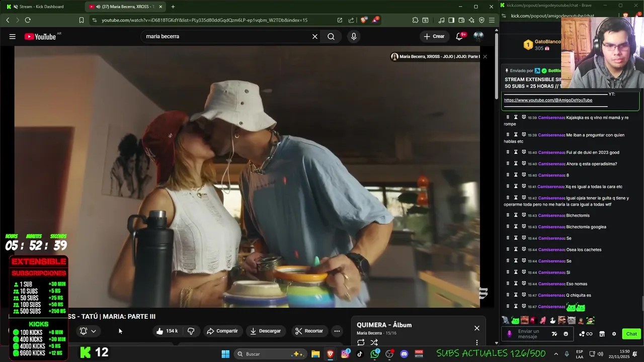Click the Descargar button
Image resolution: width=644 pixels, height=362 pixels.
pos(265,331)
